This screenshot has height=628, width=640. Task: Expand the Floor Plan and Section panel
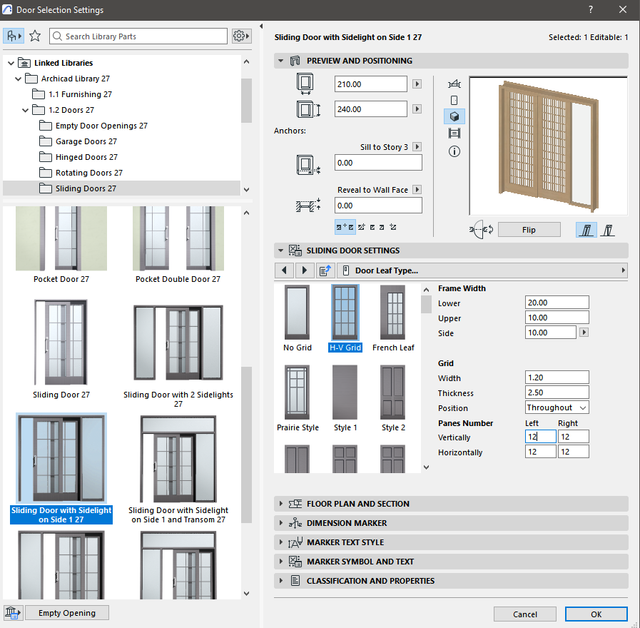[x=357, y=504]
